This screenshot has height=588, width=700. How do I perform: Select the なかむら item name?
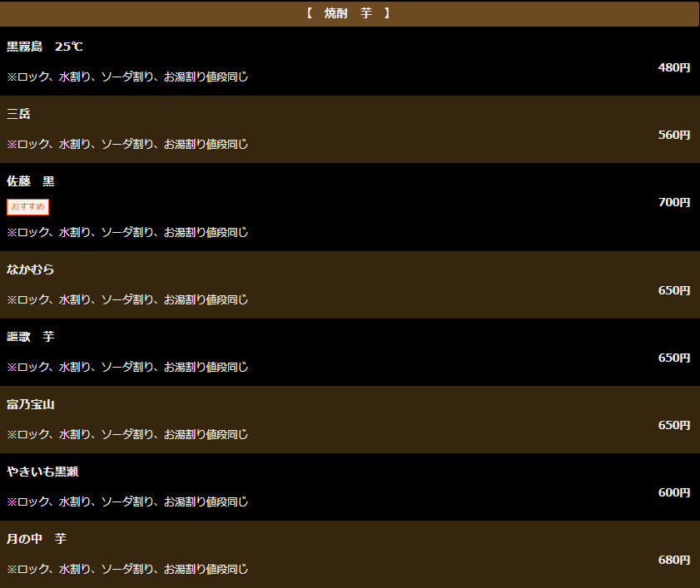point(30,269)
